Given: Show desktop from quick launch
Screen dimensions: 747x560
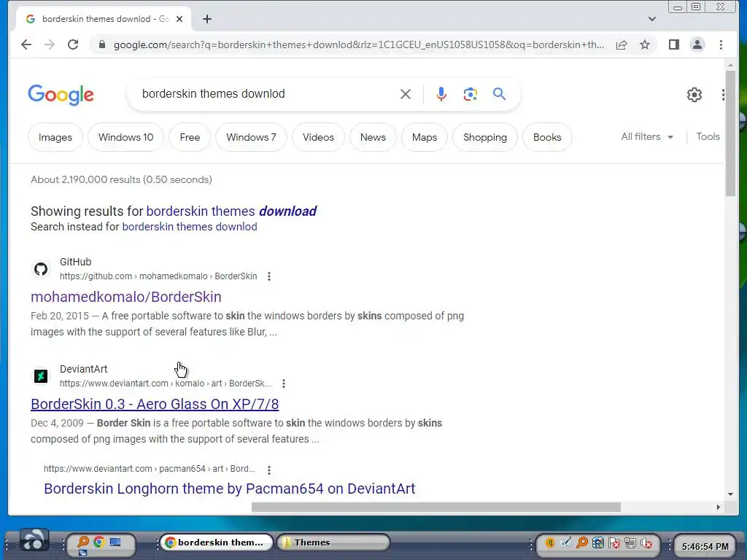Looking at the screenshot, I should tap(115, 542).
